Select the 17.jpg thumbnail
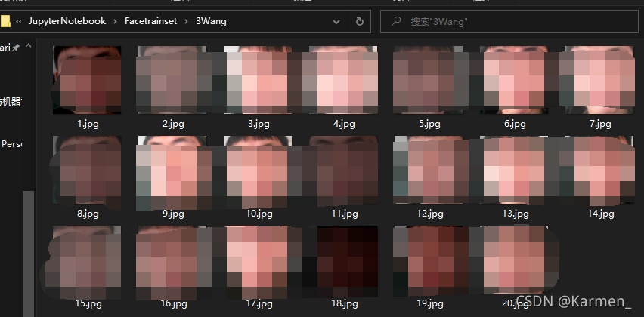 (258, 260)
